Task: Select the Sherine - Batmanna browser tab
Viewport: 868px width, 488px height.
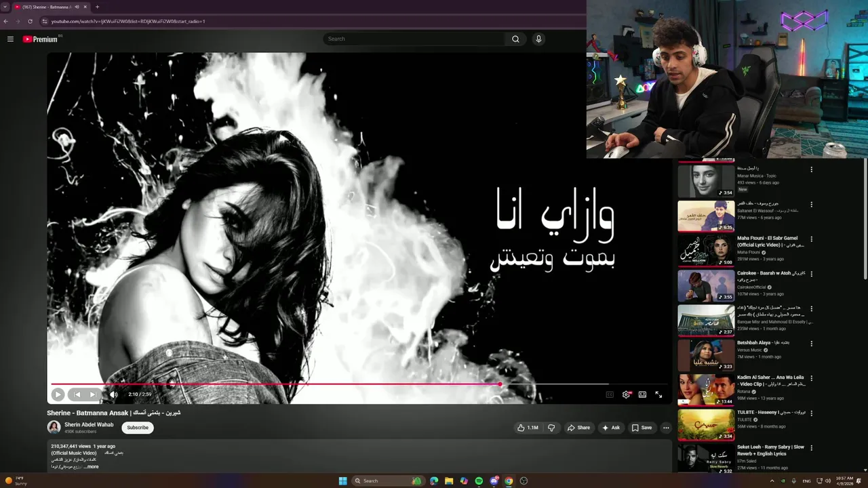Action: click(x=46, y=7)
